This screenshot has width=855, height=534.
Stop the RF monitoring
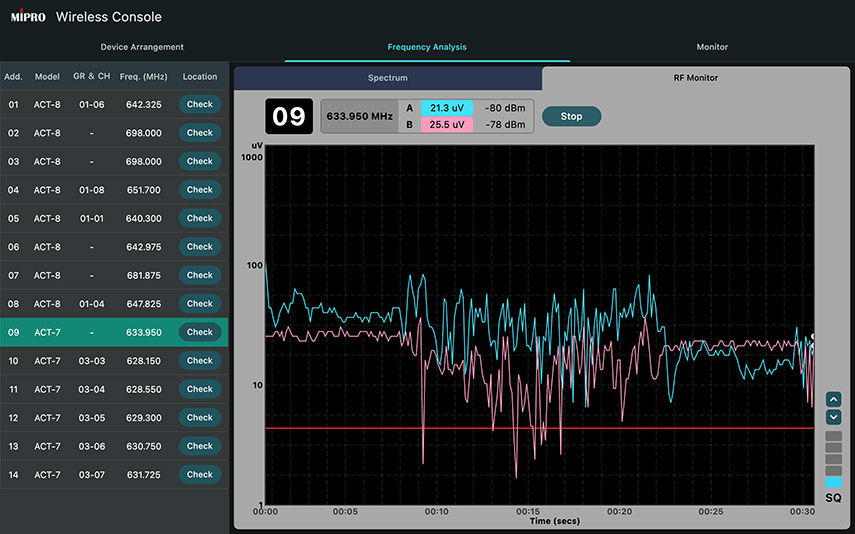(x=571, y=116)
